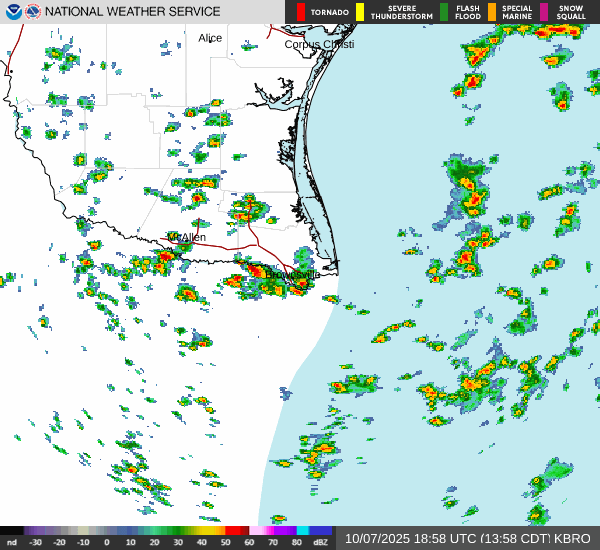Click the 80 dBZ value on color scale

297,543
